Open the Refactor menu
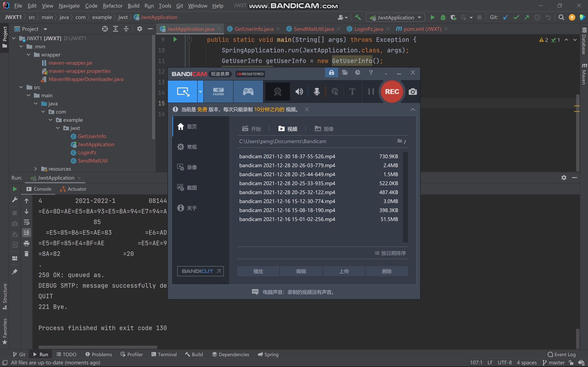Viewport: 588px width, 367px height. pyautogui.click(x=112, y=6)
